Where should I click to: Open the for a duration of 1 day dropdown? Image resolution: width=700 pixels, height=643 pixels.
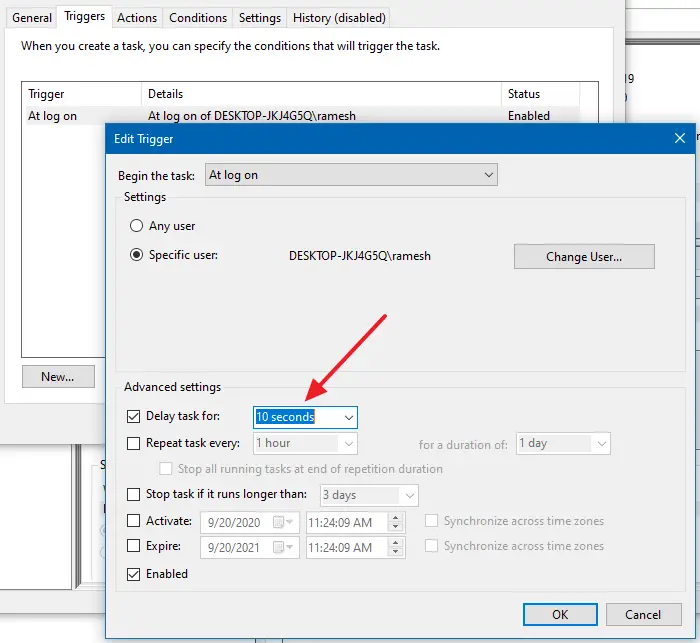pos(563,443)
